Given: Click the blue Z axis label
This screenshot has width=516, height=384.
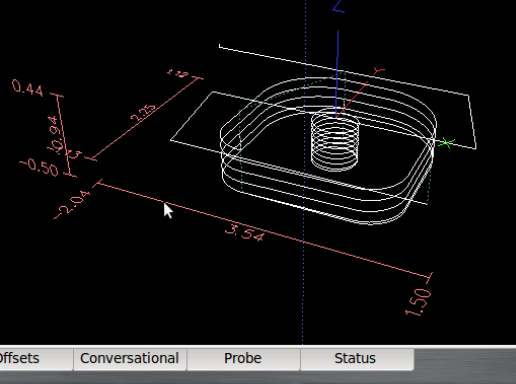Looking at the screenshot, I should point(339,7).
